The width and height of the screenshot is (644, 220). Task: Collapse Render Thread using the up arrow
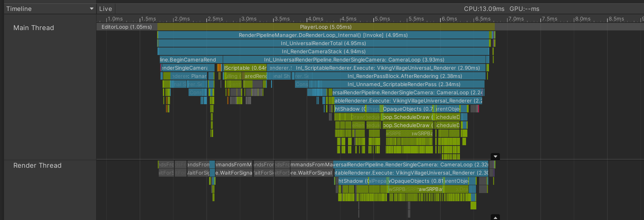click(495, 218)
